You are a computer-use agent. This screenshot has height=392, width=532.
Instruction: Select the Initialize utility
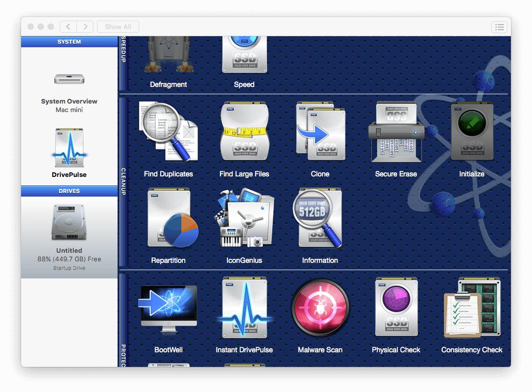tap(471, 131)
